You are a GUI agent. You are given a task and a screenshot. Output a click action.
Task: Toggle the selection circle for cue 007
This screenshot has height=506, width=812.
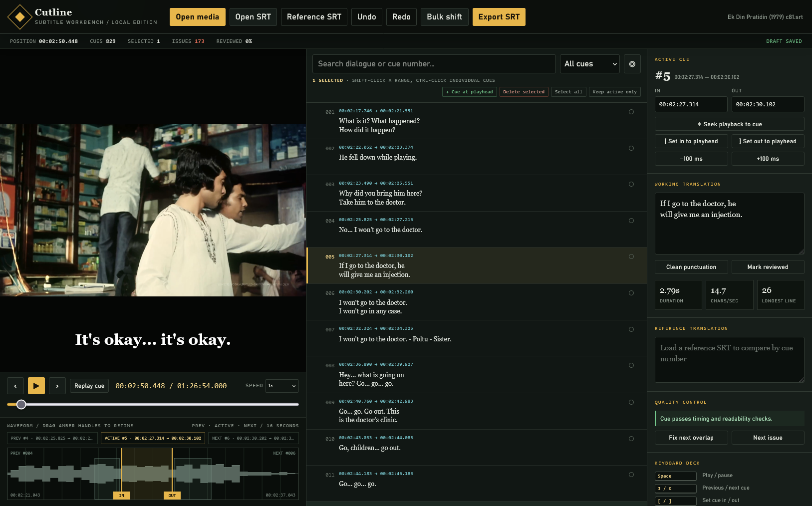coord(631,329)
